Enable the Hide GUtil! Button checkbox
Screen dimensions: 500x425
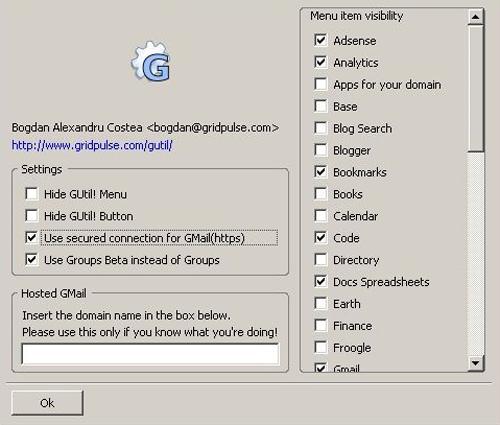32,216
